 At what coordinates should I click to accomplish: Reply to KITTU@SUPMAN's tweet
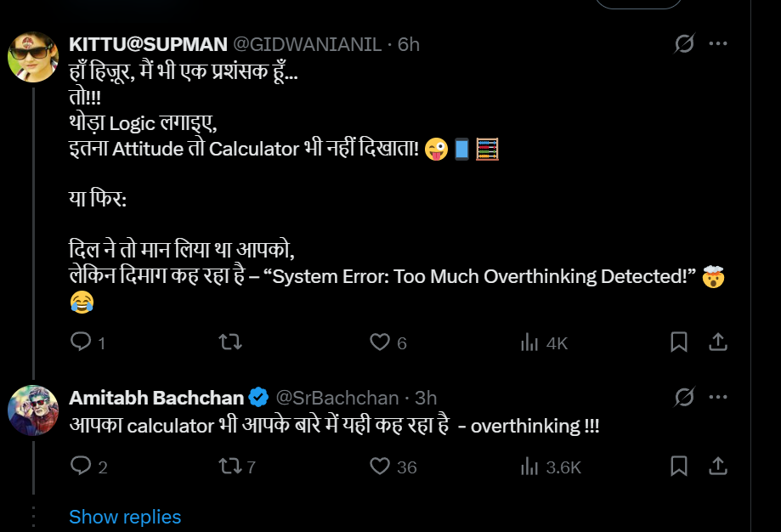[x=81, y=342]
